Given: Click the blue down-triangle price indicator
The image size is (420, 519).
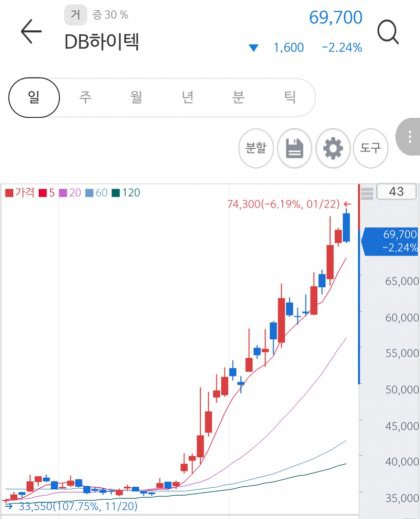Looking at the screenshot, I should click(x=253, y=48).
